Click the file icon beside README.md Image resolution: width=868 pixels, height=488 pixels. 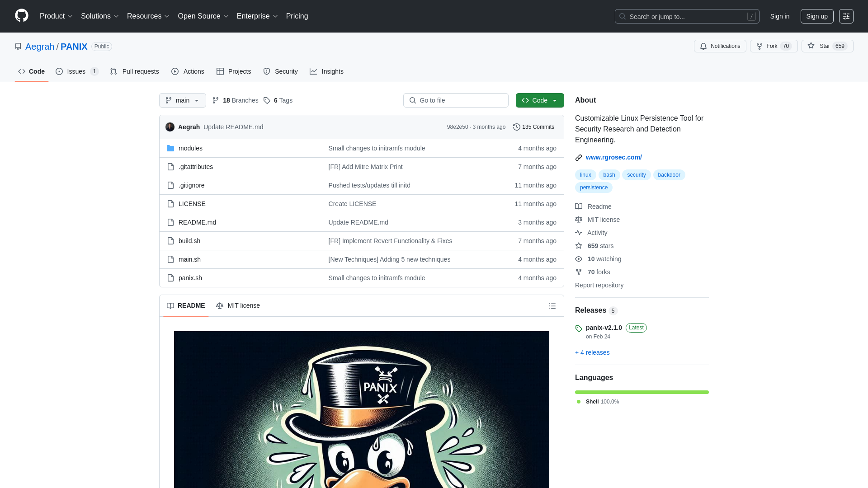170,222
